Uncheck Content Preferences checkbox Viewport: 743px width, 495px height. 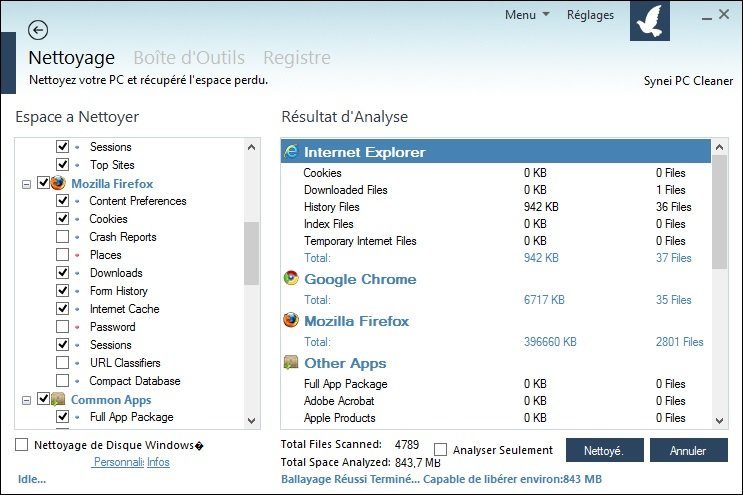(63, 200)
